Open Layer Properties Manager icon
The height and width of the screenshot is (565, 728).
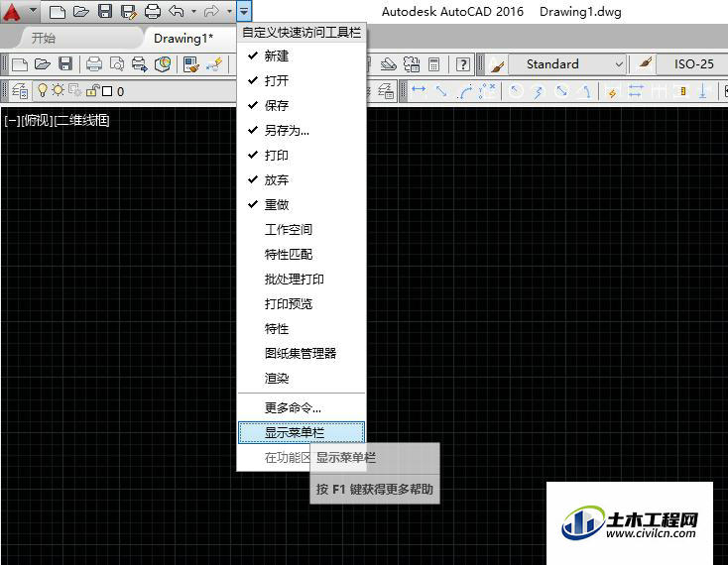coord(20,91)
